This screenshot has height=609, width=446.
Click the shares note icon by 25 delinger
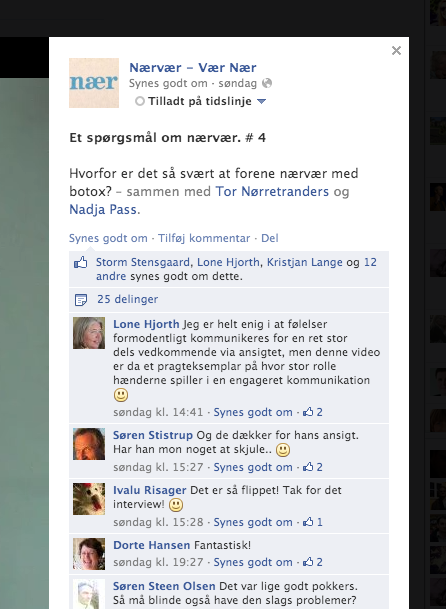[80, 299]
